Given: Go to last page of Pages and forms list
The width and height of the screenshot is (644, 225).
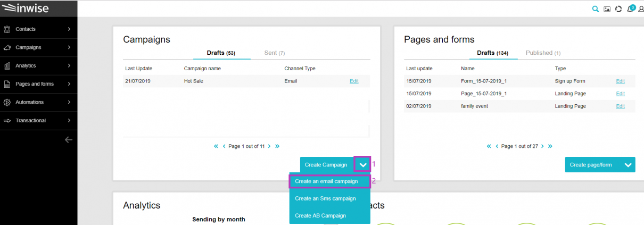Looking at the screenshot, I should 550,146.
